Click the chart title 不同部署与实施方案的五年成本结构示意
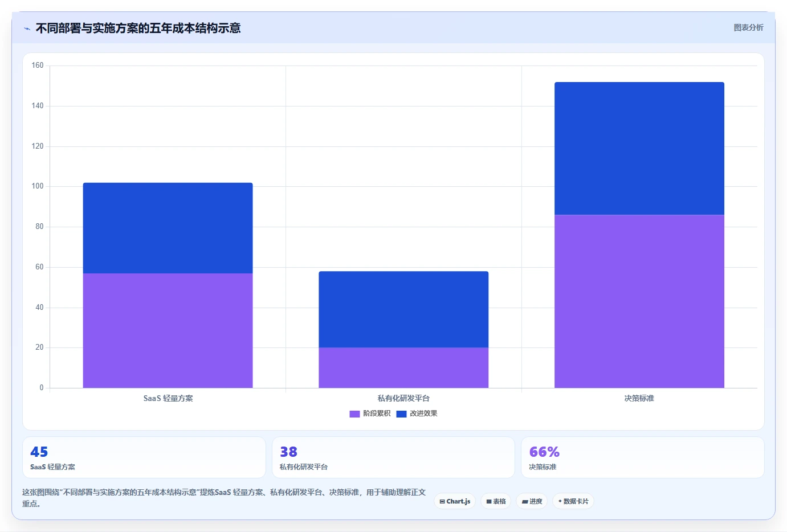 [138, 28]
